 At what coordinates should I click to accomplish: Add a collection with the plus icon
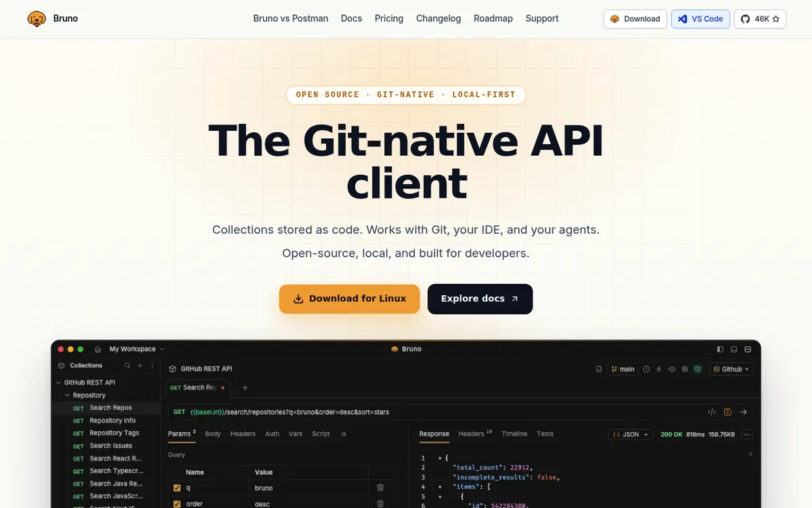tap(140, 366)
